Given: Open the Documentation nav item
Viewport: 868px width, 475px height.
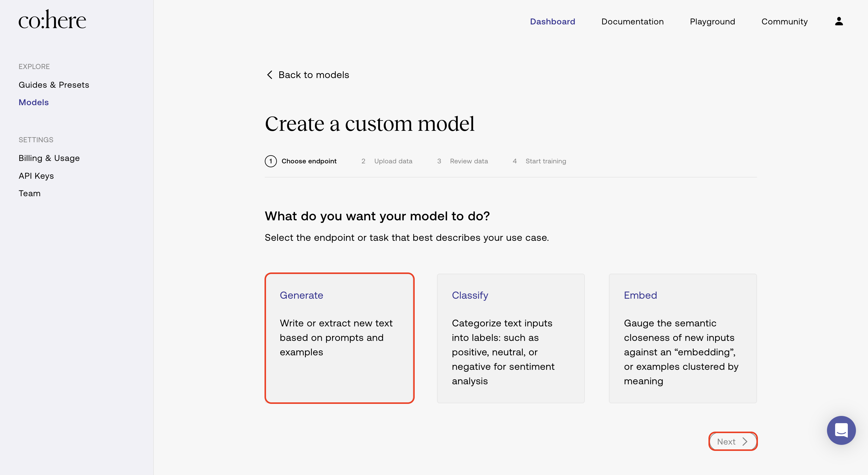Looking at the screenshot, I should 632,21.
